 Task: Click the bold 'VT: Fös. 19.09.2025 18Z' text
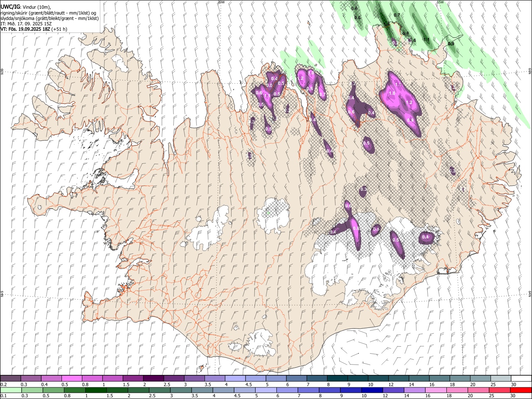[x=25, y=29]
